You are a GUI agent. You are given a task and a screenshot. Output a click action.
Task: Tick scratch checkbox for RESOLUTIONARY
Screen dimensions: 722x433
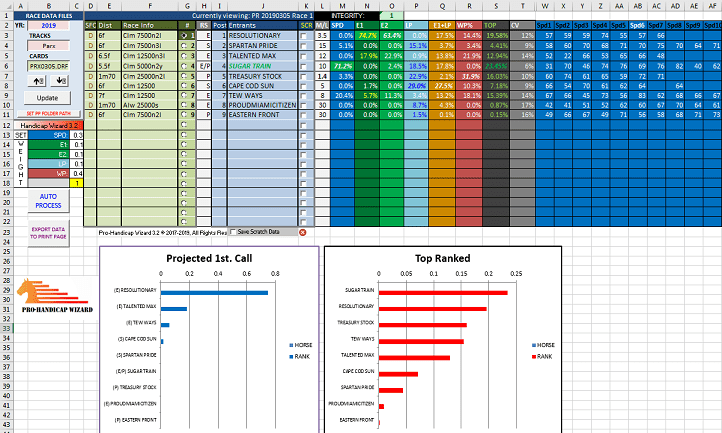pos(305,35)
